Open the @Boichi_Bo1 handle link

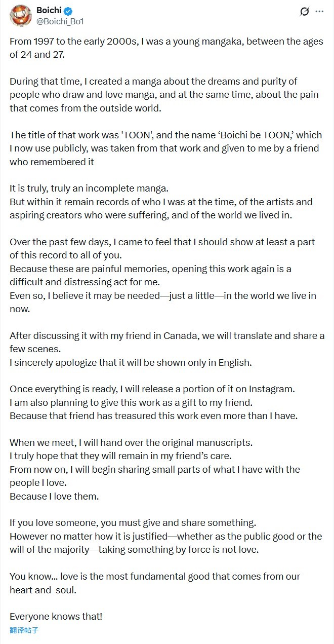(60, 21)
